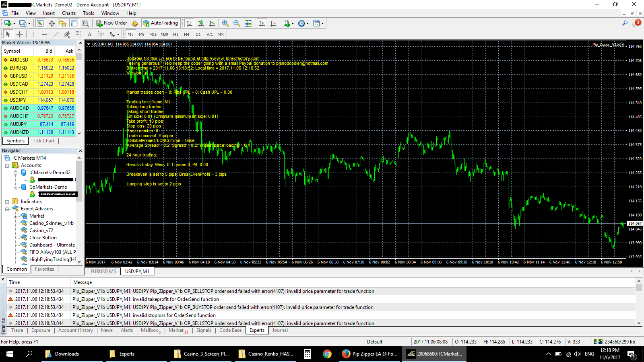This screenshot has height=362, width=644.
Task: Tile chart windows icon
Action: point(248,23)
